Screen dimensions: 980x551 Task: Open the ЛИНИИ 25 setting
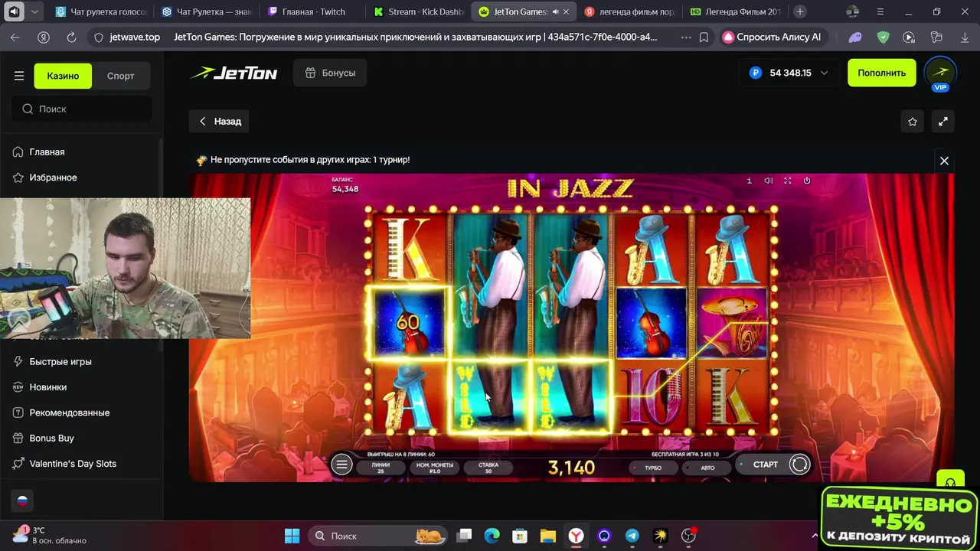click(381, 468)
